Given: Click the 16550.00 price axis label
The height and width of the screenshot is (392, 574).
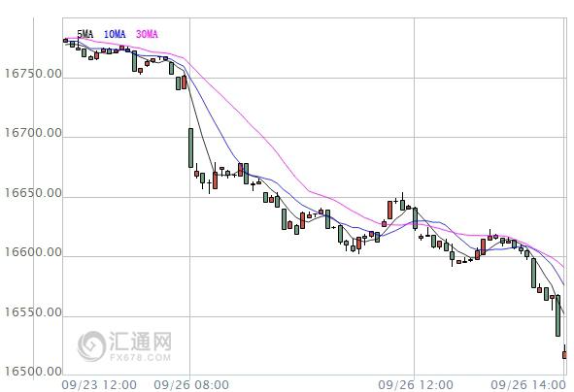Looking at the screenshot, I should (33, 311).
